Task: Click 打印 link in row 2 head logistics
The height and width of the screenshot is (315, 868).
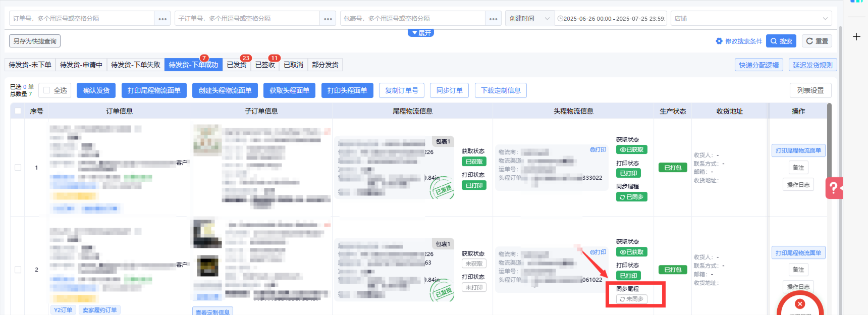Action: pyautogui.click(x=598, y=252)
